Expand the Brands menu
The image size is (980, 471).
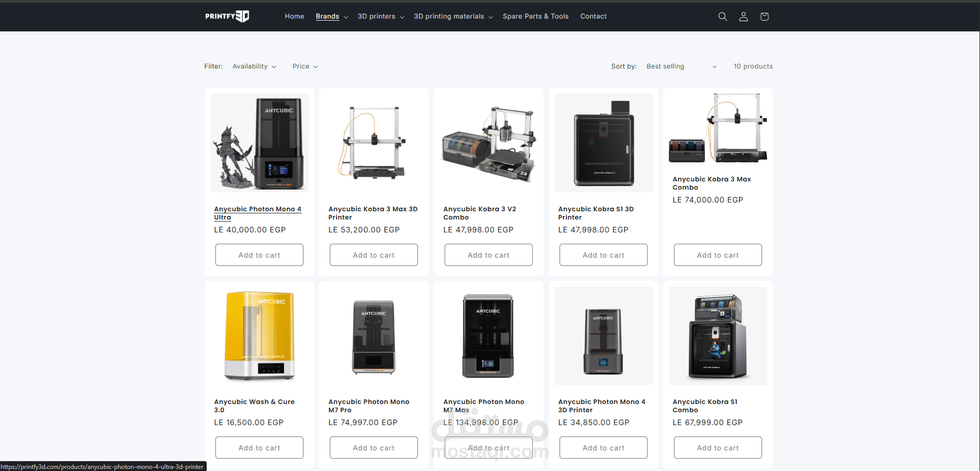(x=332, y=16)
